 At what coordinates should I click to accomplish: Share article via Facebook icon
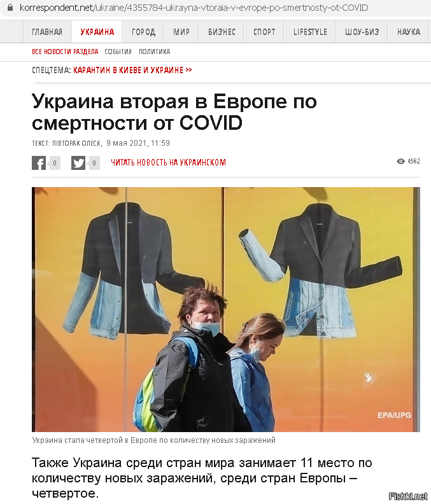click(39, 163)
